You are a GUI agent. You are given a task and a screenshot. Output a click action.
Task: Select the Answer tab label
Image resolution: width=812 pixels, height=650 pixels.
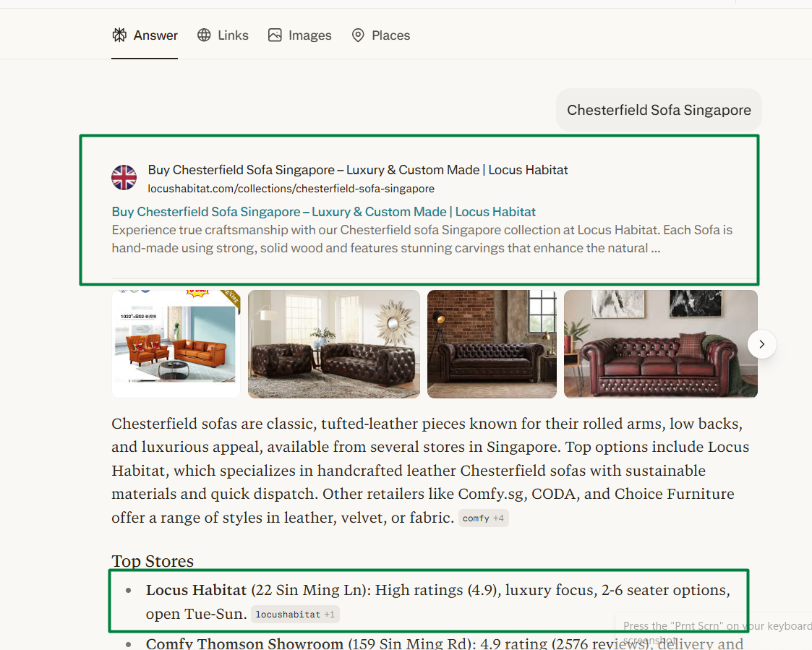coord(155,35)
